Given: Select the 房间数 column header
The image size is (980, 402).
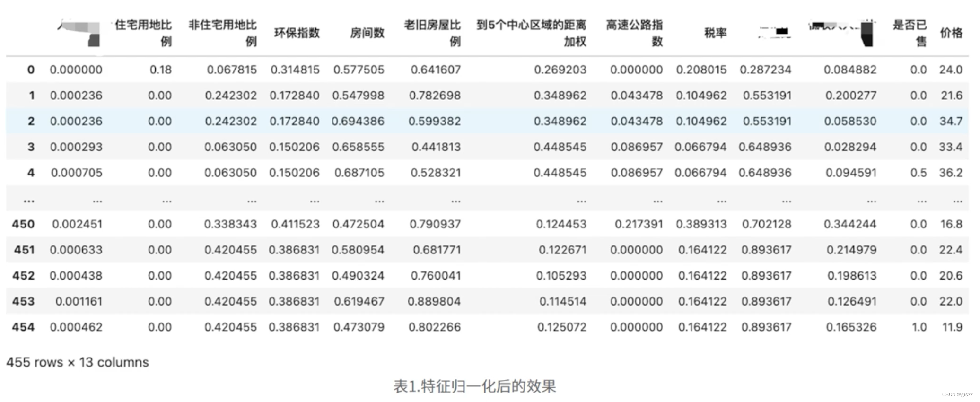Looking at the screenshot, I should [x=367, y=33].
